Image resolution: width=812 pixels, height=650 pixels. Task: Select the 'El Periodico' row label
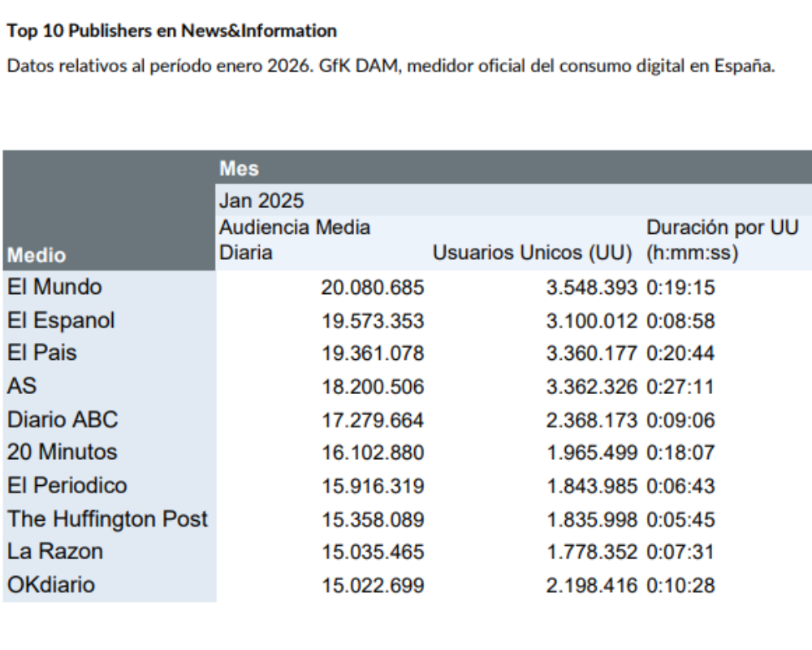[x=67, y=486]
